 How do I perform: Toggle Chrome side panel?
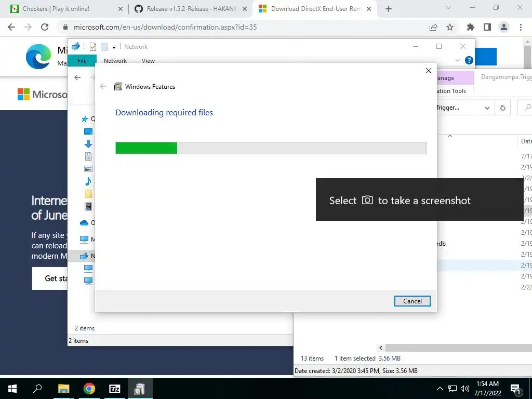487,27
